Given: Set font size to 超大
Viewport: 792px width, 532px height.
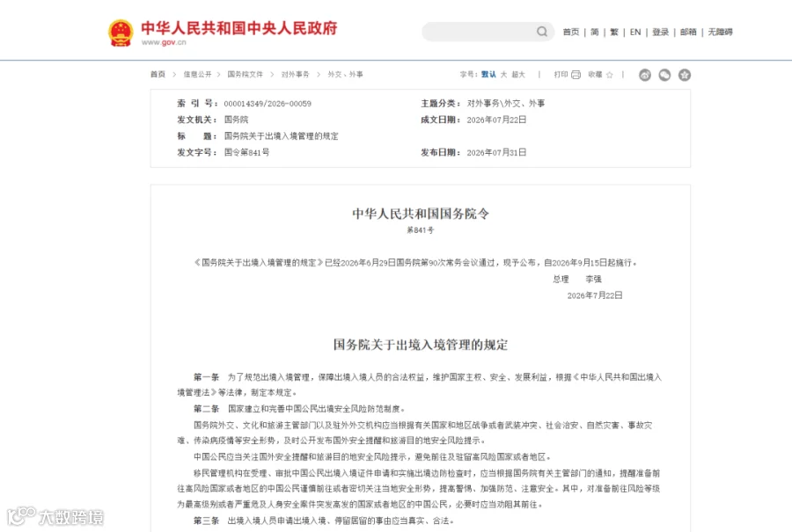Looking at the screenshot, I should (x=518, y=74).
